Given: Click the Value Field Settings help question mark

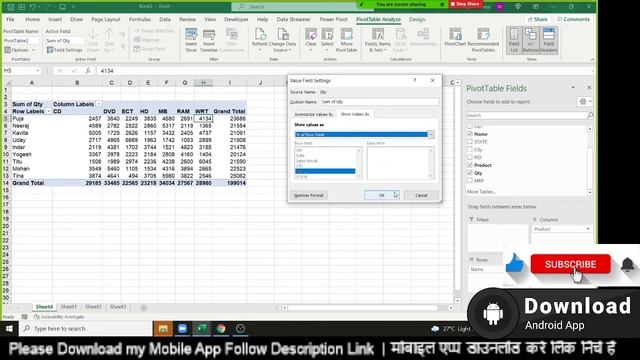Looking at the screenshot, I should tap(415, 80).
